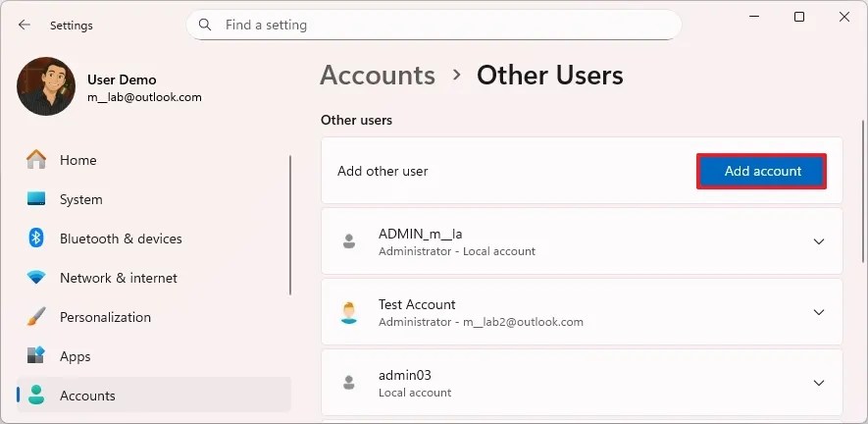Maximize the Settings window
This screenshot has height=424, width=868.
(x=799, y=18)
